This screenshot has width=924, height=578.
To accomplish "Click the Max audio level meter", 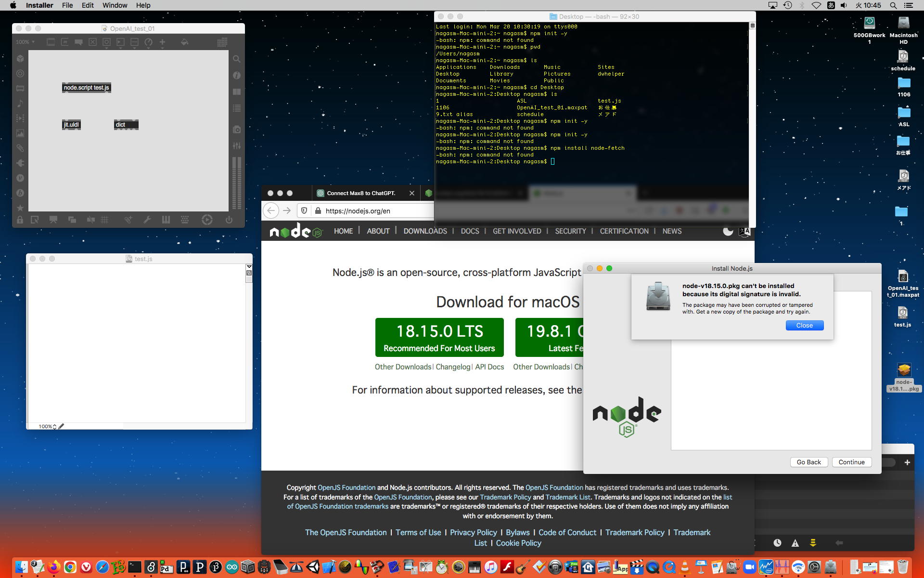I will [237, 183].
